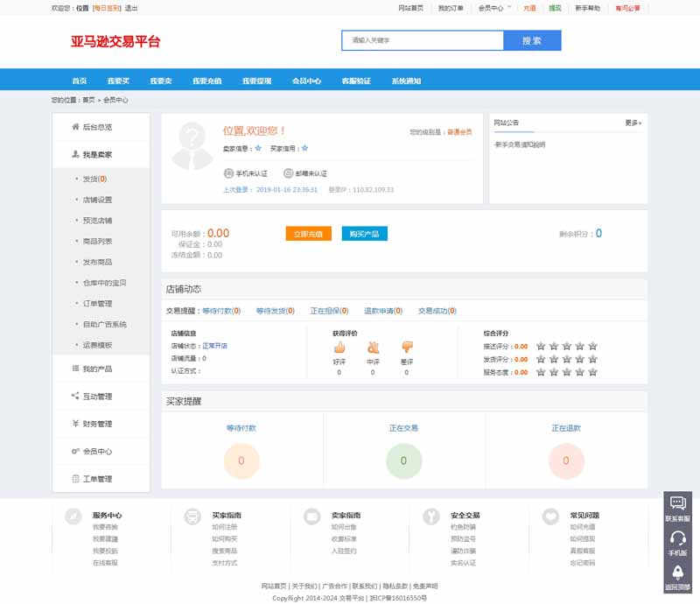Click the orange 等待付款 circle counter
This screenshot has width=700, height=604.
coord(241,460)
